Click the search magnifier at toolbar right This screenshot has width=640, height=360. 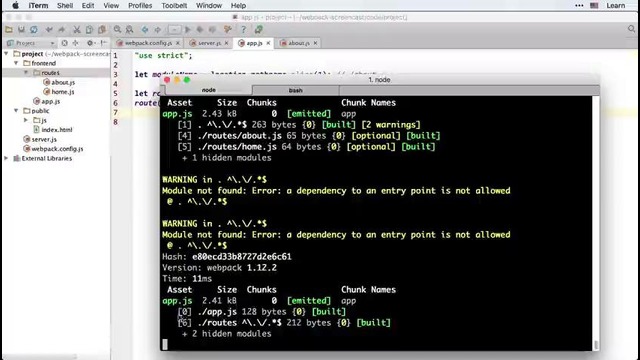631,29
